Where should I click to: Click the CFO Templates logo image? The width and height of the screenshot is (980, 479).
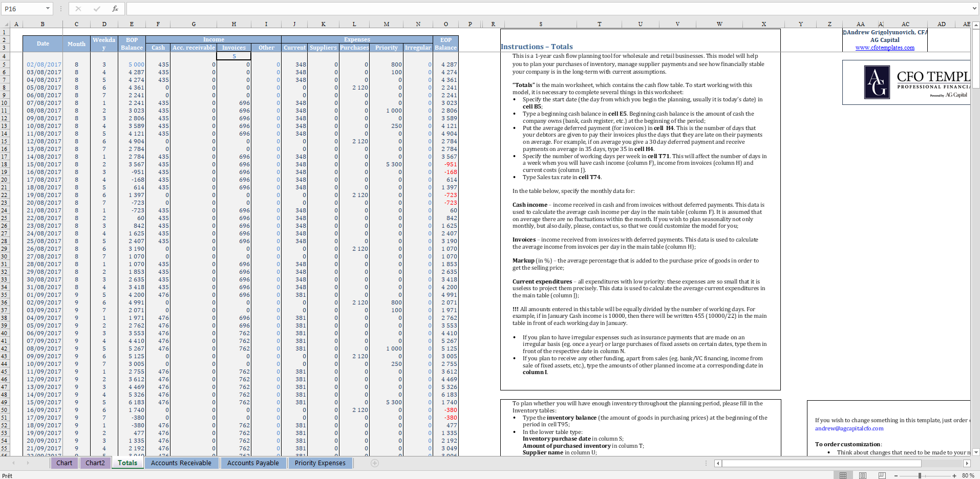pos(906,82)
